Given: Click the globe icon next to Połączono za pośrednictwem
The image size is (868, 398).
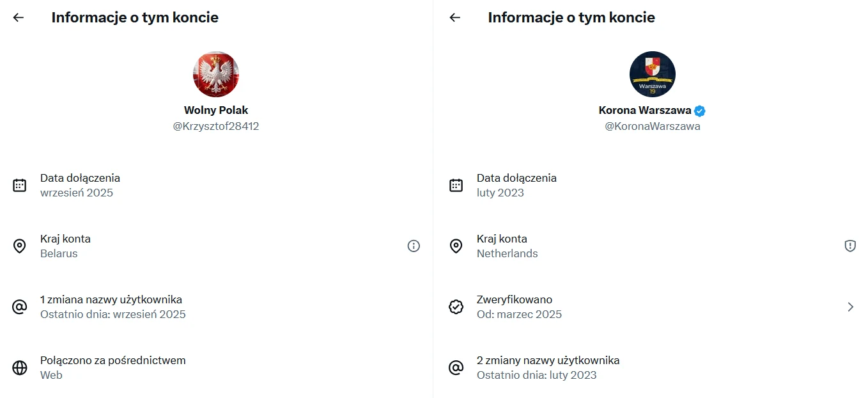Looking at the screenshot, I should pyautogui.click(x=20, y=367).
